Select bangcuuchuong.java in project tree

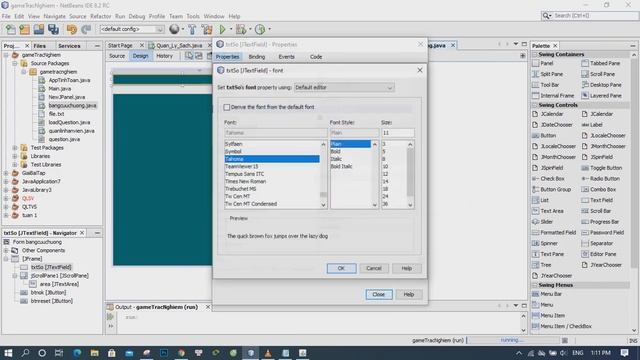72,105
